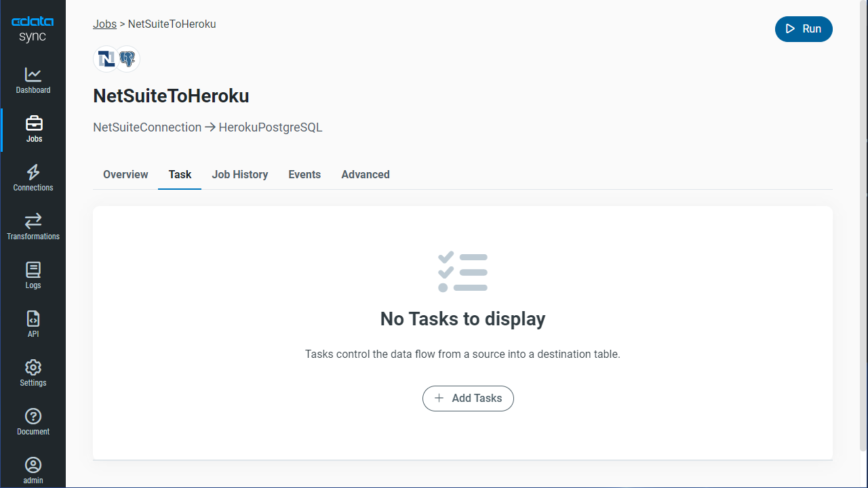The width and height of the screenshot is (868, 488).
Task: Open the Dashboard chart icon in sidebar
Action: coord(33,75)
